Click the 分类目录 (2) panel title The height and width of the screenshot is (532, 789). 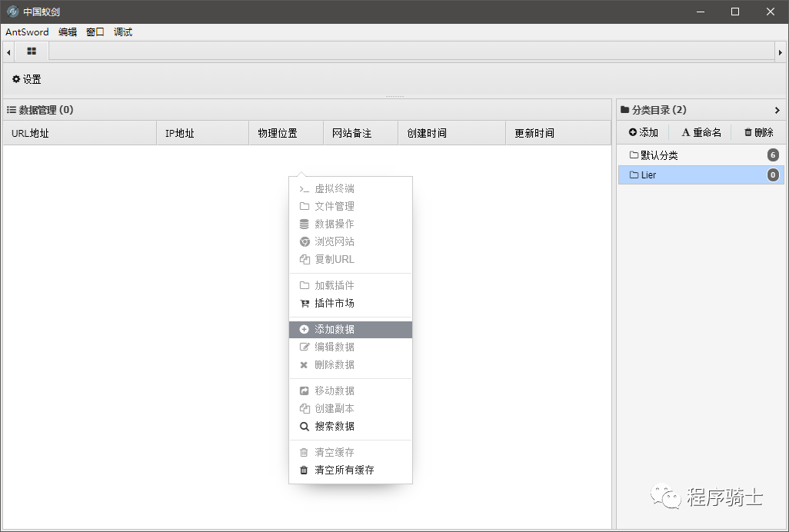(x=659, y=110)
